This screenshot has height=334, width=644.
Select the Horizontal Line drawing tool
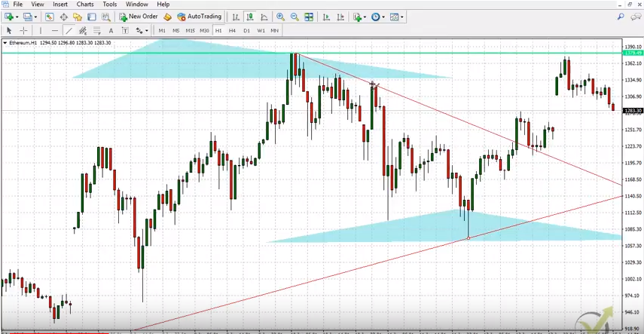point(55,30)
